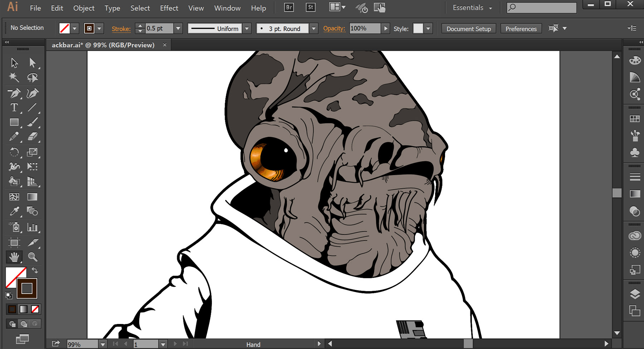Open the Window menu
Viewport: 644px width, 349px height.
tap(227, 8)
